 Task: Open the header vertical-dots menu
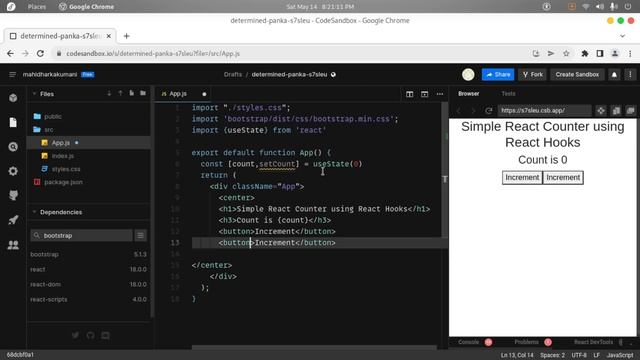[630, 75]
